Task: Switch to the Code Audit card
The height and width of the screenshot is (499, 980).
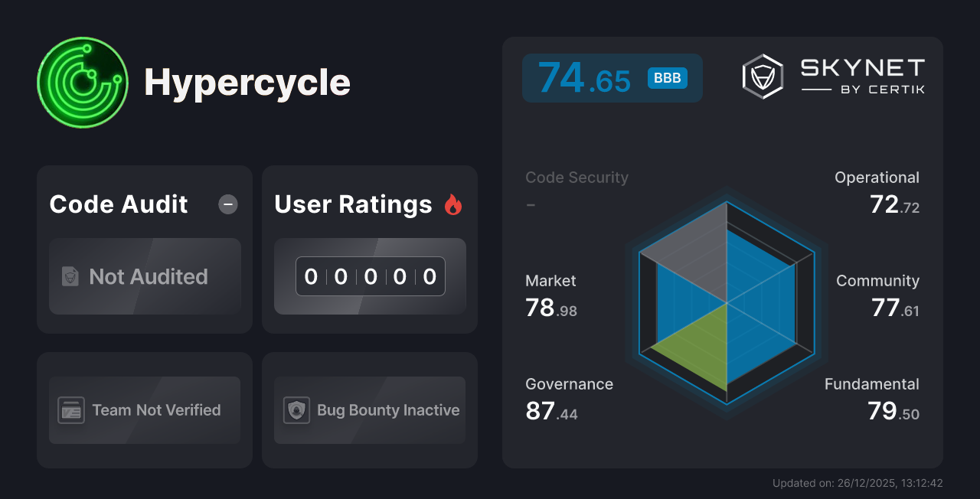Action: [x=145, y=249]
